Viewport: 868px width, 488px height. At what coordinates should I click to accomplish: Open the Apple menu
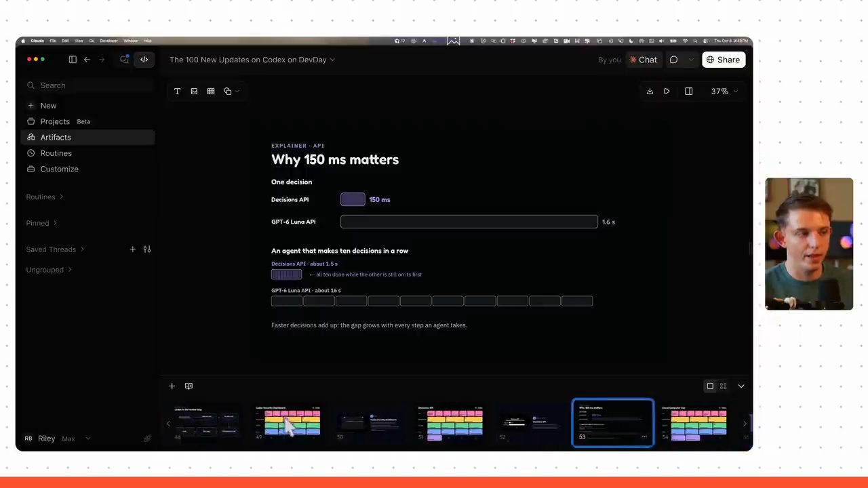(24, 41)
